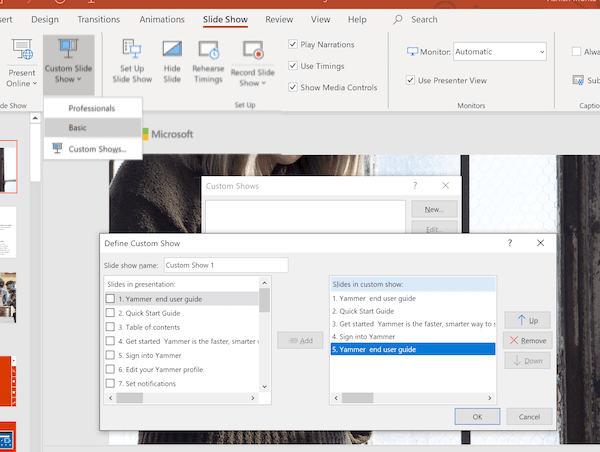The height and width of the screenshot is (452, 600).
Task: Start Rehearse Timings
Action: point(208,62)
